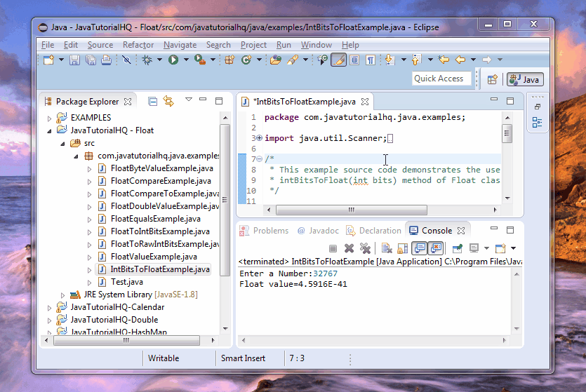This screenshot has width=586, height=392.
Task: Collapse the JavaTutorialHQ - Float project
Action: pyautogui.click(x=49, y=131)
